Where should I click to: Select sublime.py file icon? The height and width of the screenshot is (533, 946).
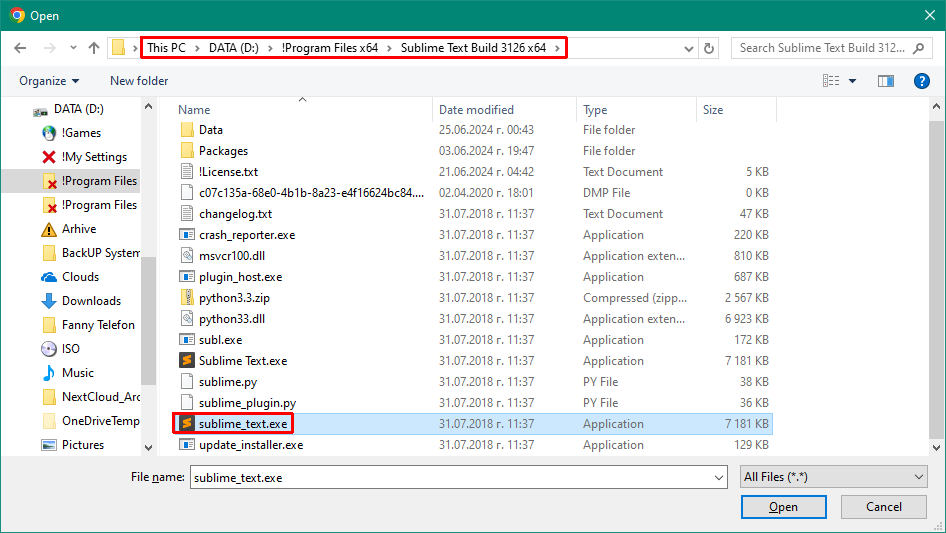[187, 381]
